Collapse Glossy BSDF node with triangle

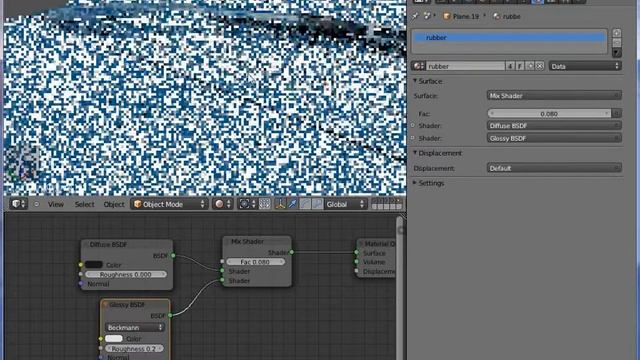(x=105, y=304)
